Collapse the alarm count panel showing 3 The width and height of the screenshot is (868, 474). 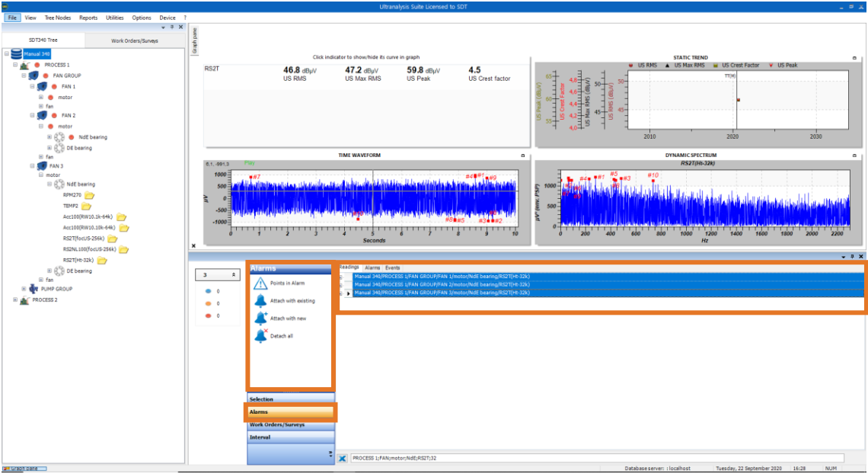click(234, 274)
